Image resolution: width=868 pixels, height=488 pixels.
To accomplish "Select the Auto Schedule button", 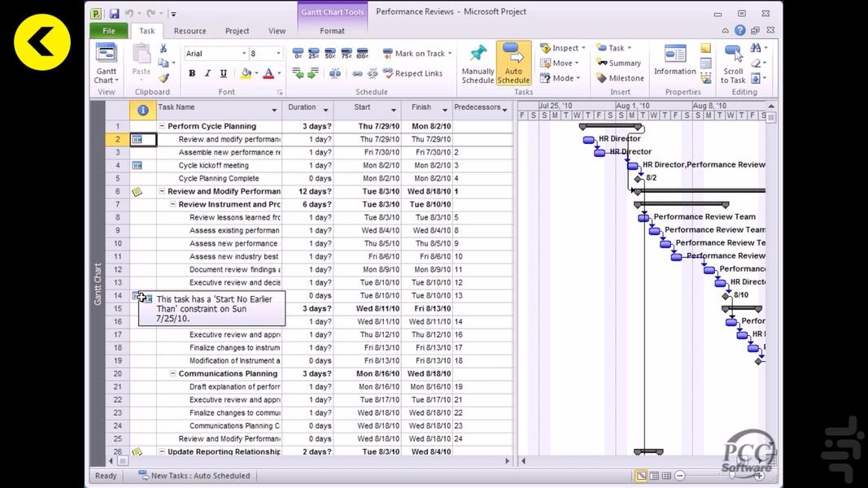I will tap(513, 63).
